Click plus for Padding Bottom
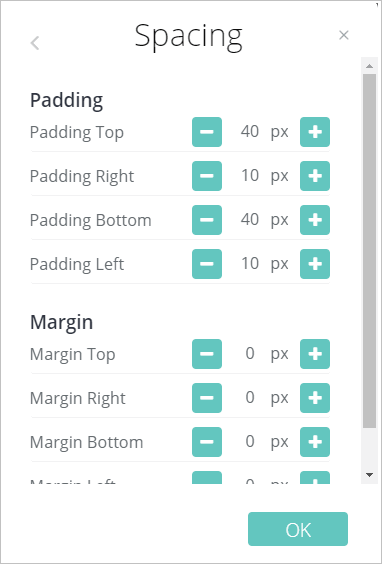 [315, 220]
